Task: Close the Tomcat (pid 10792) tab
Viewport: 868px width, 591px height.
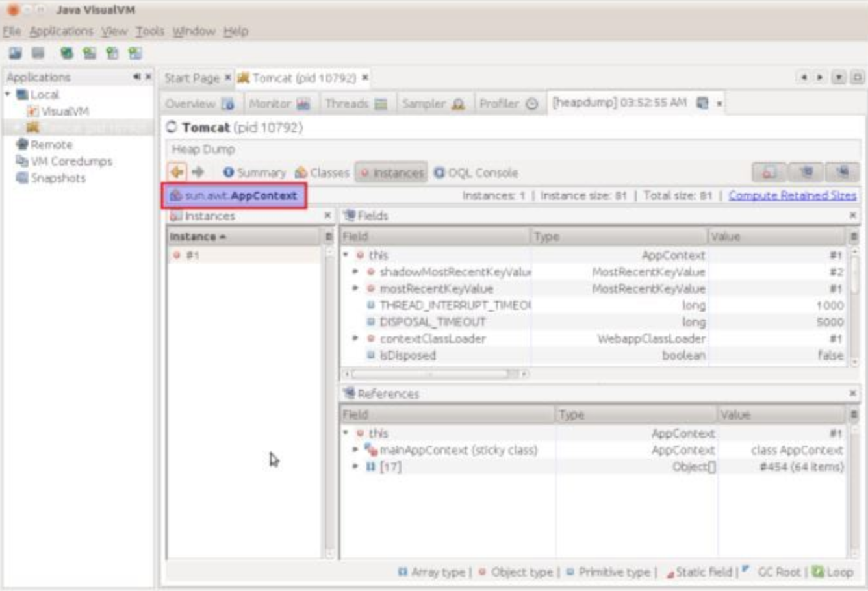Action: click(365, 78)
